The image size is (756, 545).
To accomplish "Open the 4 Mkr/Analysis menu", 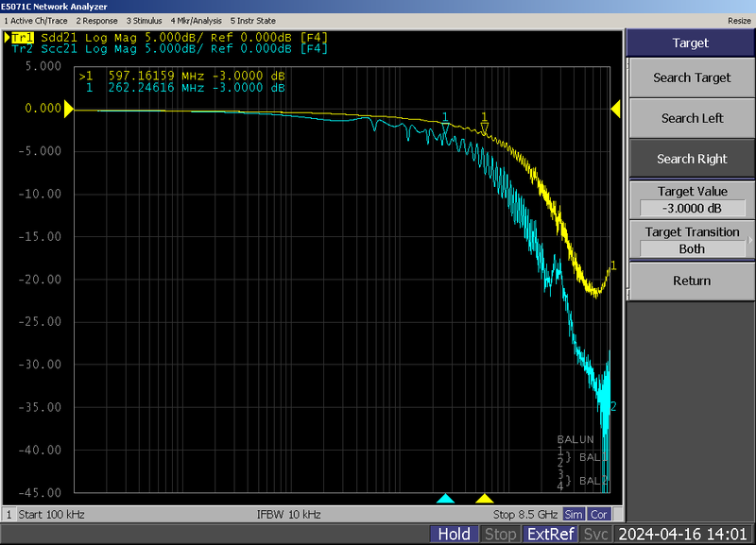I will pyautogui.click(x=196, y=20).
